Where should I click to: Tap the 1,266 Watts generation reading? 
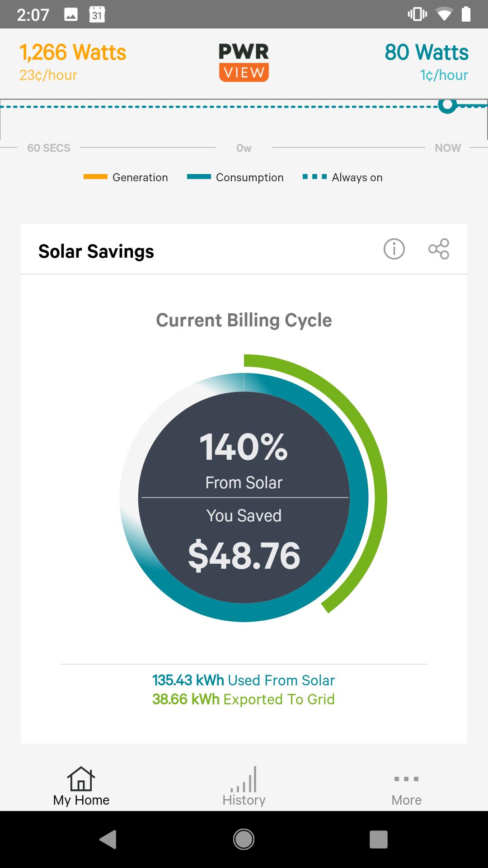coord(73,53)
